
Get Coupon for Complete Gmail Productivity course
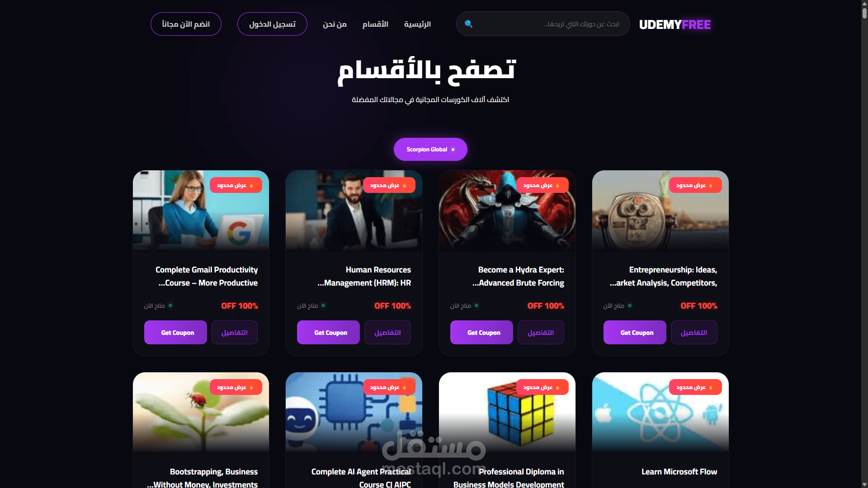click(x=175, y=333)
